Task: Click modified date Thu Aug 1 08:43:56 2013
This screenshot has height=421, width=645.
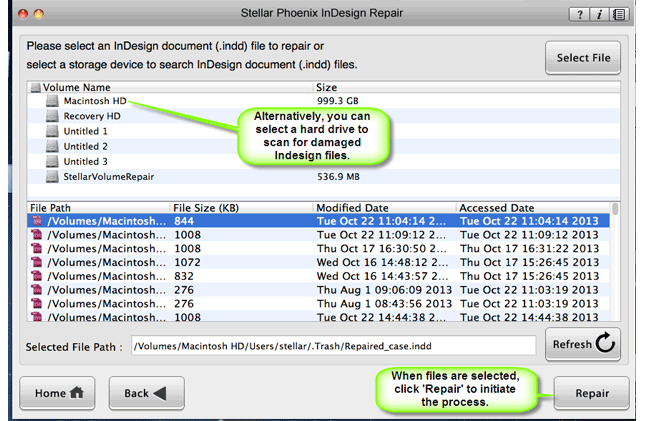Action: click(x=384, y=304)
